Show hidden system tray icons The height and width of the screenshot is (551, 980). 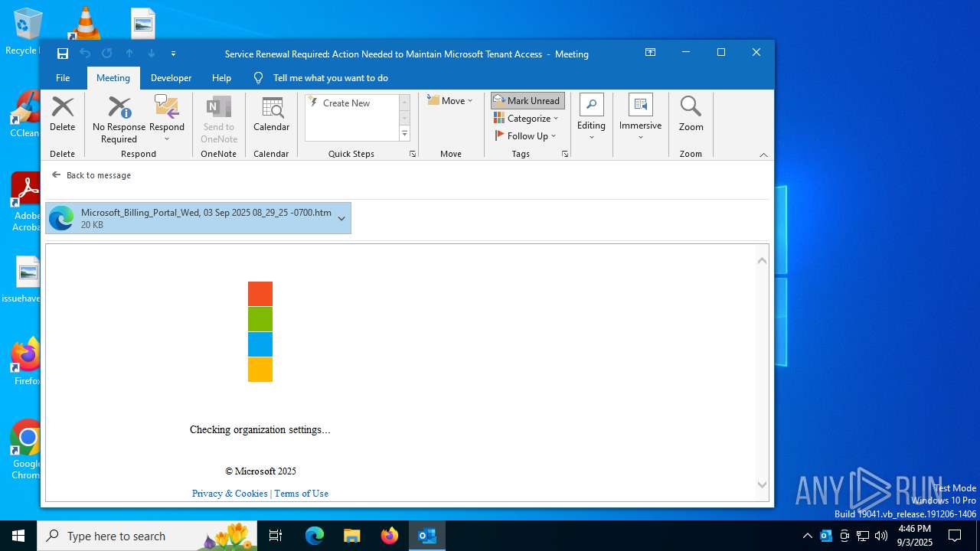[807, 536]
